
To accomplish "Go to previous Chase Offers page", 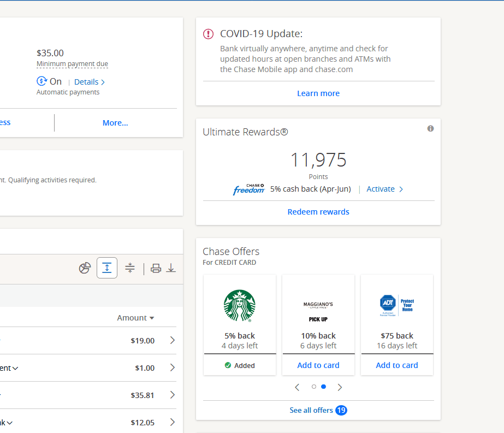I will click(297, 387).
